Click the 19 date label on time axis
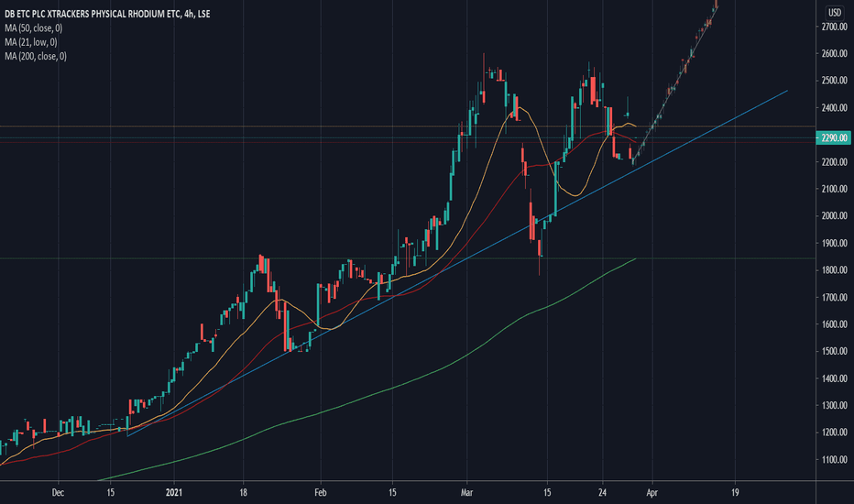 (x=735, y=493)
